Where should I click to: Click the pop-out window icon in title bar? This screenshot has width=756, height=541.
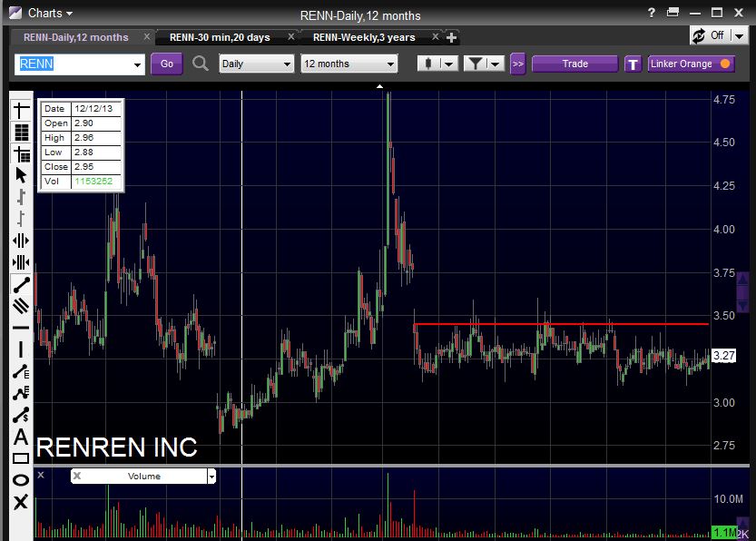673,12
